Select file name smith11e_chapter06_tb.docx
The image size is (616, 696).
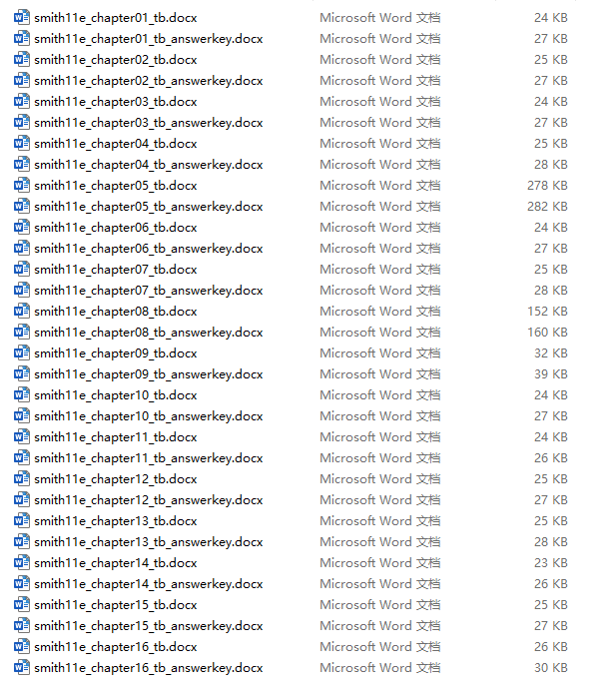116,228
